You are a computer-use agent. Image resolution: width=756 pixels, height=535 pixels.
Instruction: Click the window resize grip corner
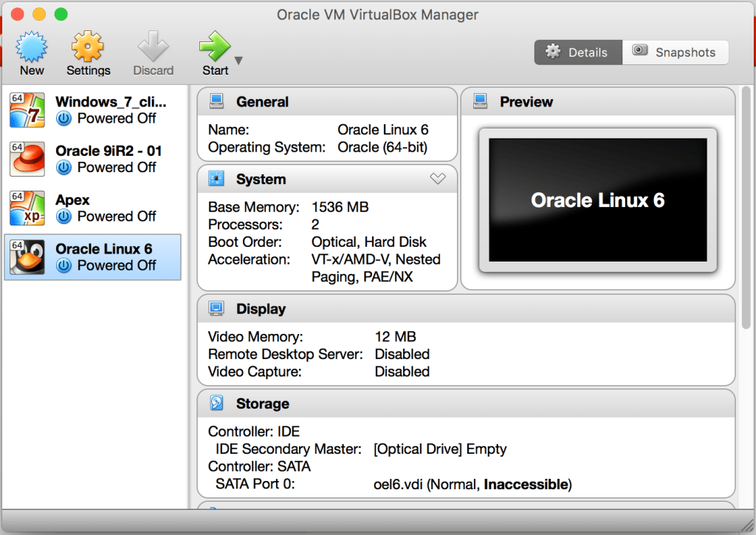[747, 526]
